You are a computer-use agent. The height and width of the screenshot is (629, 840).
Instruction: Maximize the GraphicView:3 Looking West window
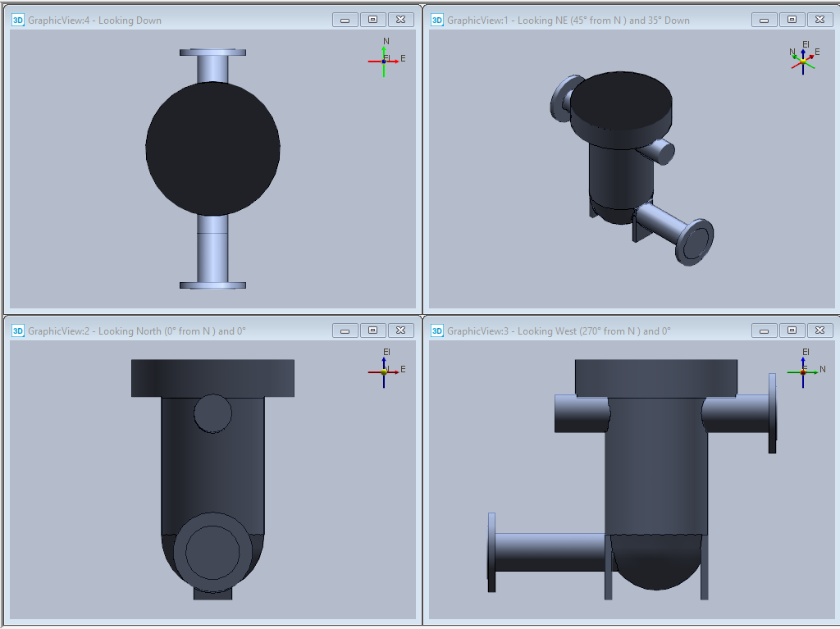[792, 330]
